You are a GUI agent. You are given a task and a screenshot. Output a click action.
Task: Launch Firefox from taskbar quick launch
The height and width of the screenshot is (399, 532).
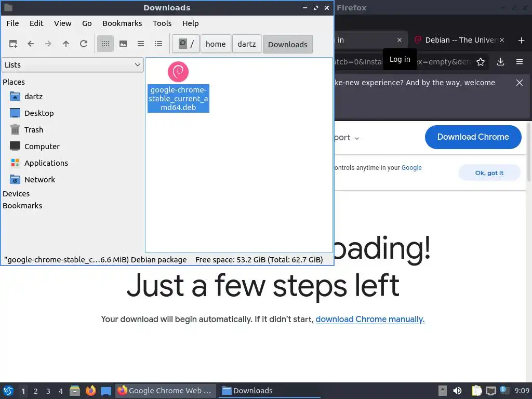(90, 391)
